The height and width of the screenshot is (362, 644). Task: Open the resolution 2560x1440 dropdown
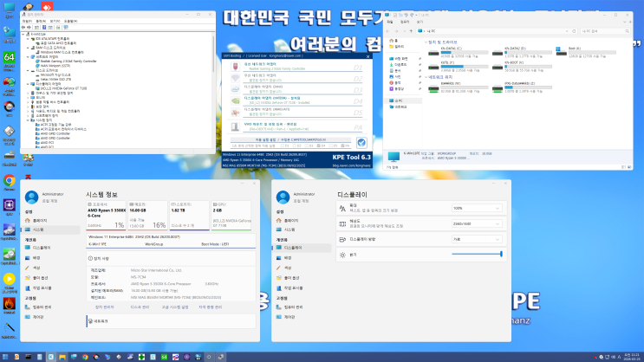477,223
